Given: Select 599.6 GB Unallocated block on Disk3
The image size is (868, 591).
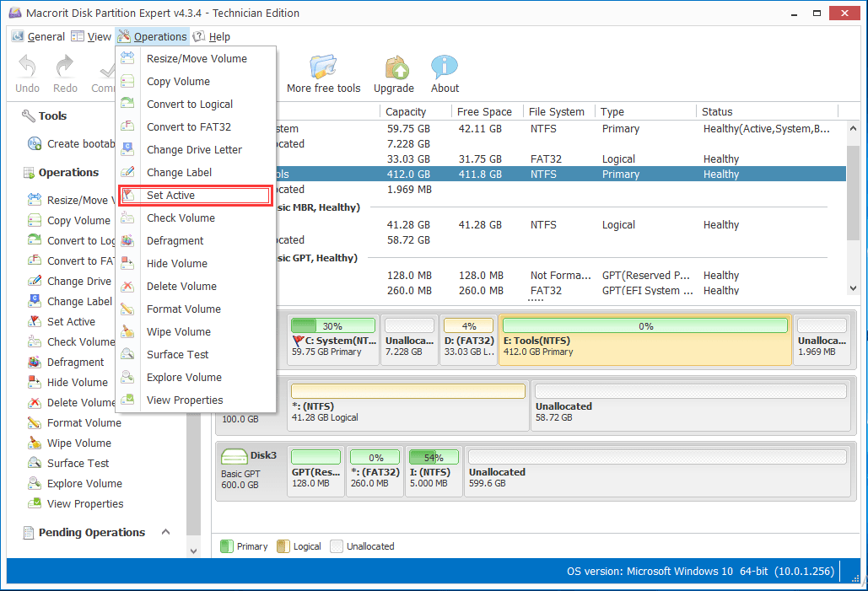Looking at the screenshot, I should [657, 471].
